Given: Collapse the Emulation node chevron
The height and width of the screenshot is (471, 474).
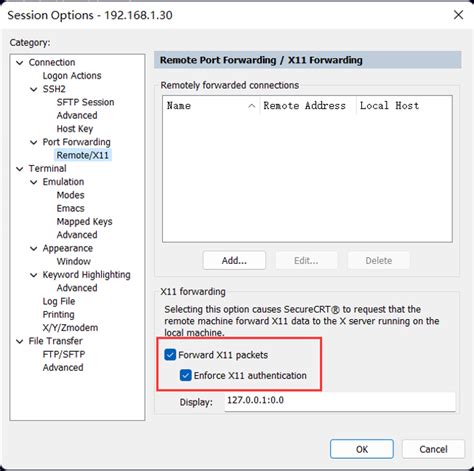Looking at the screenshot, I should (34, 182).
